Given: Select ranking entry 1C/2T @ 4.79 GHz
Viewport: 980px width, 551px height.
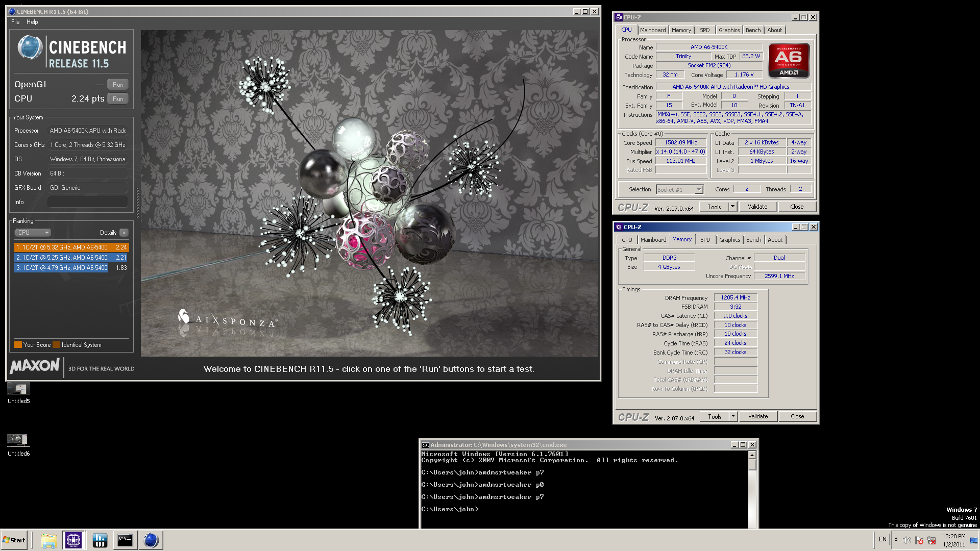Looking at the screenshot, I should click(x=71, y=268).
